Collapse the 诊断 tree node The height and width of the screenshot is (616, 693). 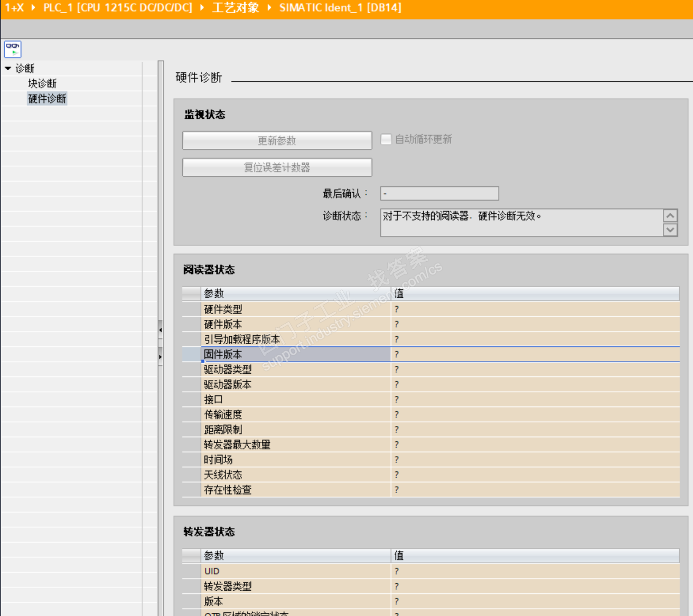click(8, 68)
